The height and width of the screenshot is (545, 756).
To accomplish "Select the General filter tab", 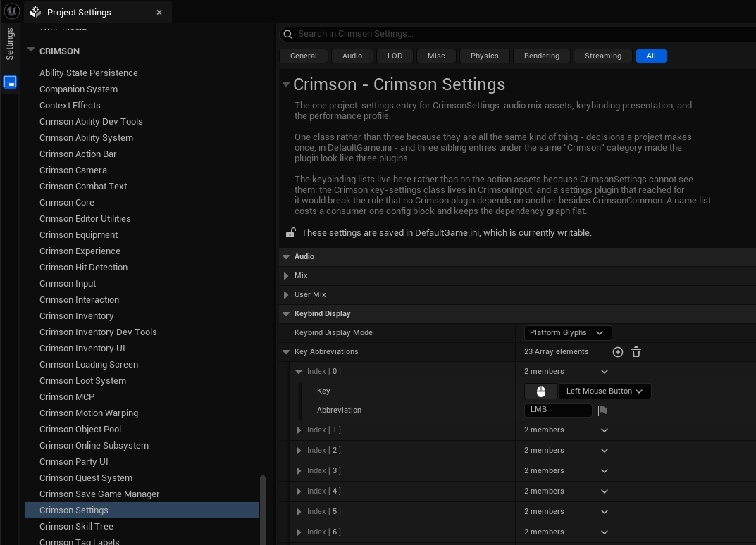I will 304,56.
